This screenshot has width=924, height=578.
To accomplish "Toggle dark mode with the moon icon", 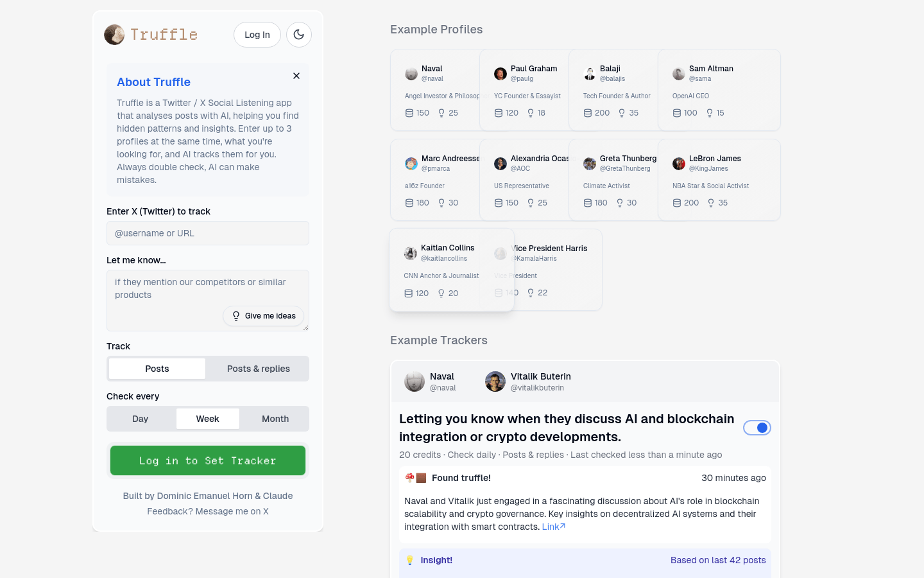I will coord(299,35).
